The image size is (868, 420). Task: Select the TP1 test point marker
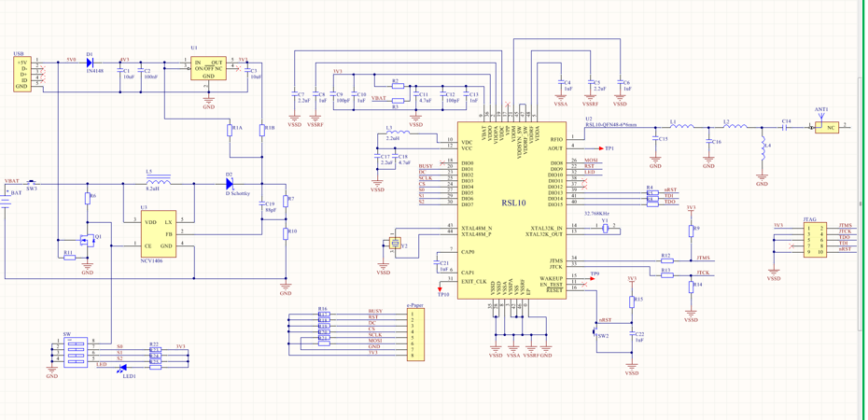[x=603, y=148]
